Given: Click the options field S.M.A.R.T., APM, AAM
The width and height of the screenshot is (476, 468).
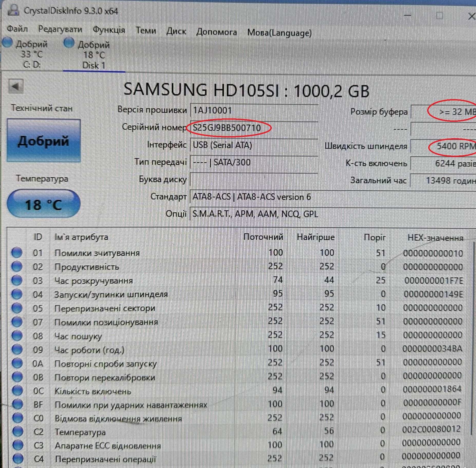Looking at the screenshot, I should click(333, 214).
